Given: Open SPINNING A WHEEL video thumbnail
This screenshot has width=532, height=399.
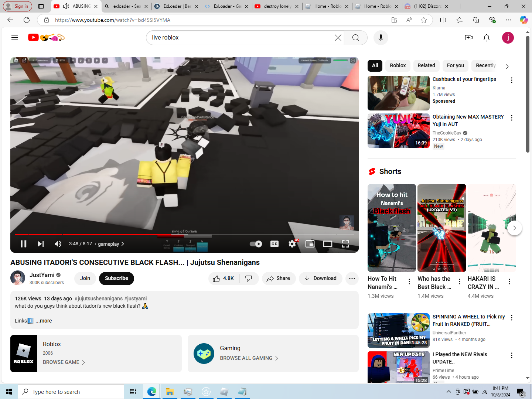Looking at the screenshot, I should coord(399,331).
